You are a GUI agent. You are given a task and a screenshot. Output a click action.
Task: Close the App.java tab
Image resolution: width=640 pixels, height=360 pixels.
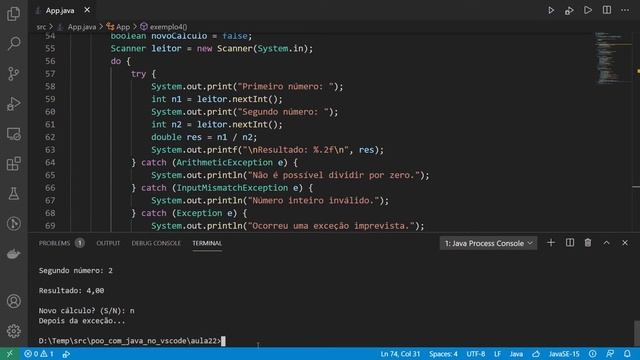87,10
